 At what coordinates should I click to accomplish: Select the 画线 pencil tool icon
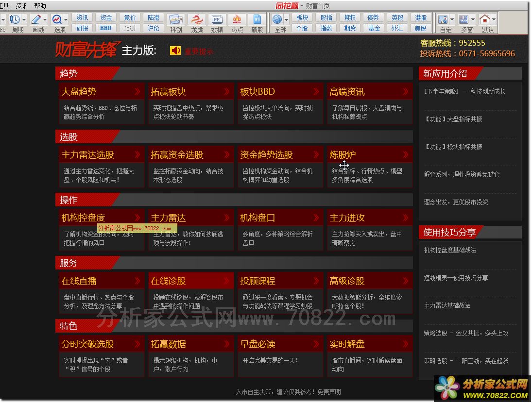(x=35, y=19)
